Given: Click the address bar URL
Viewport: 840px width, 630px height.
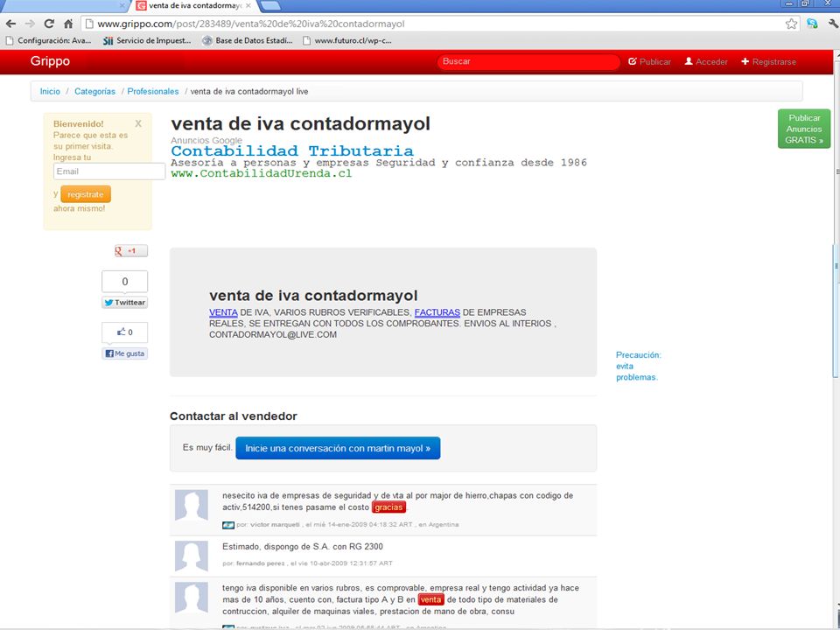Looking at the screenshot, I should tap(251, 24).
